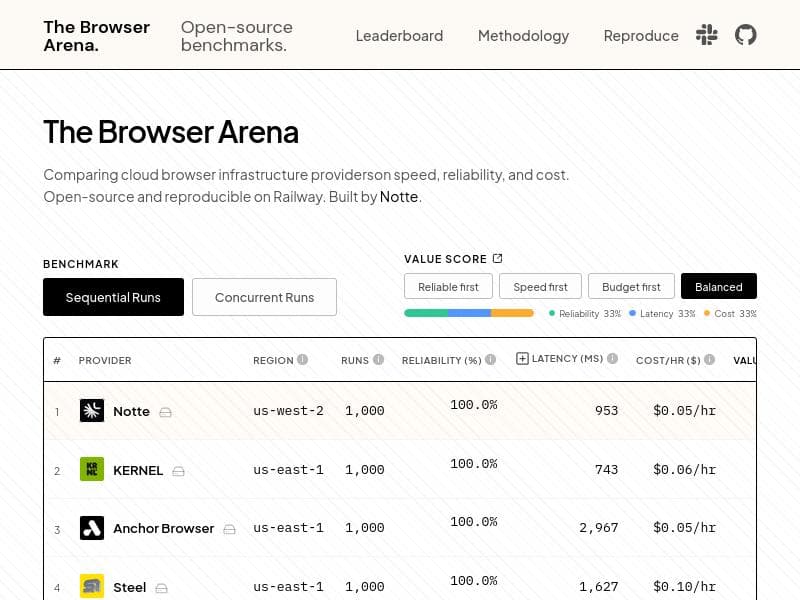
Task: Click the lock icon beside Notte
Action: (165, 411)
